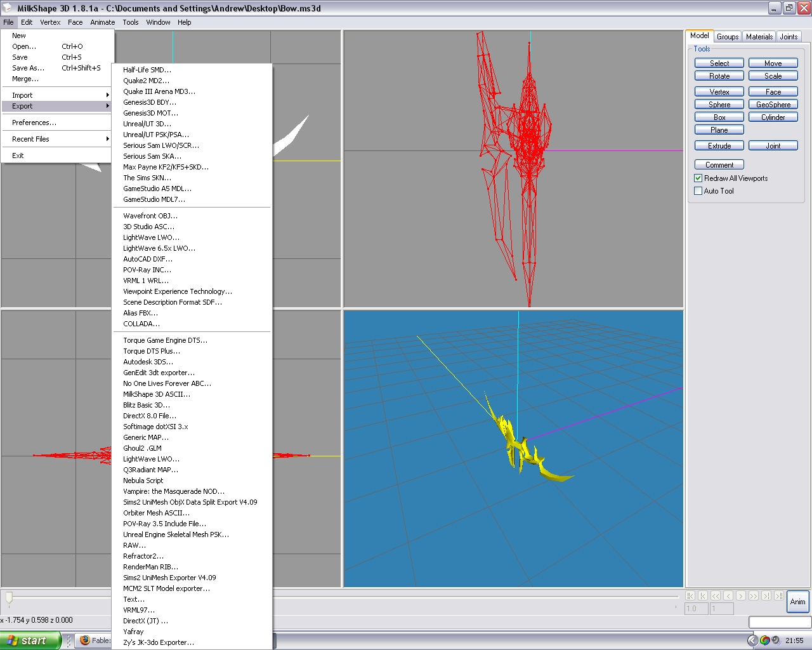Open the Firefox Fable taskbar item
Image resolution: width=812 pixels, height=650 pixels.
coord(94,640)
